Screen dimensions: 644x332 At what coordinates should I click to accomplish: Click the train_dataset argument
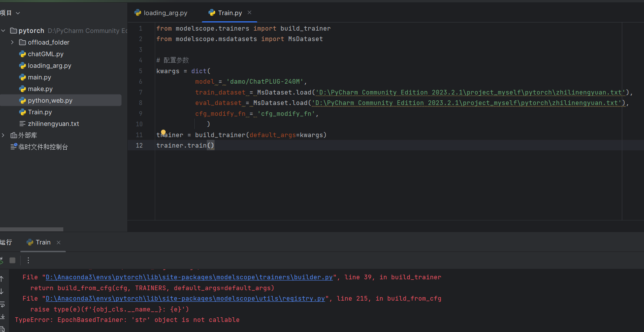220,93
